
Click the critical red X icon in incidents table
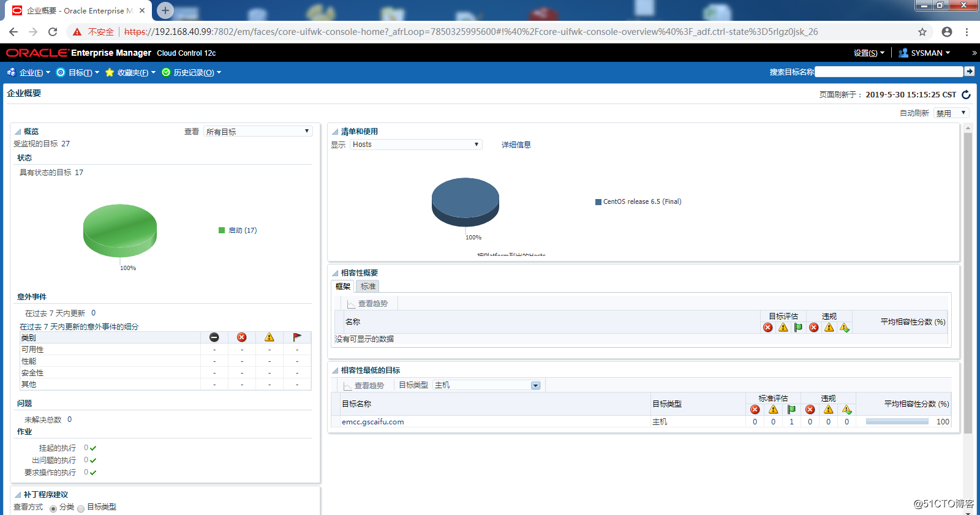[242, 337]
